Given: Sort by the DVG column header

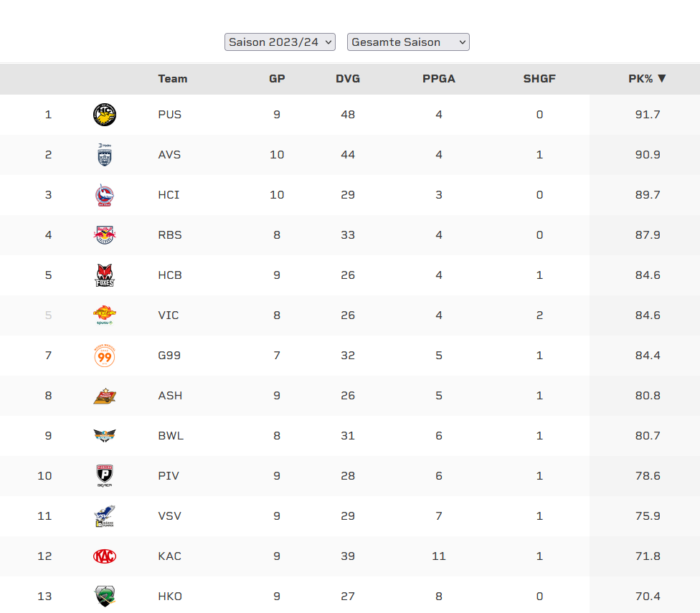Looking at the screenshot, I should [348, 79].
